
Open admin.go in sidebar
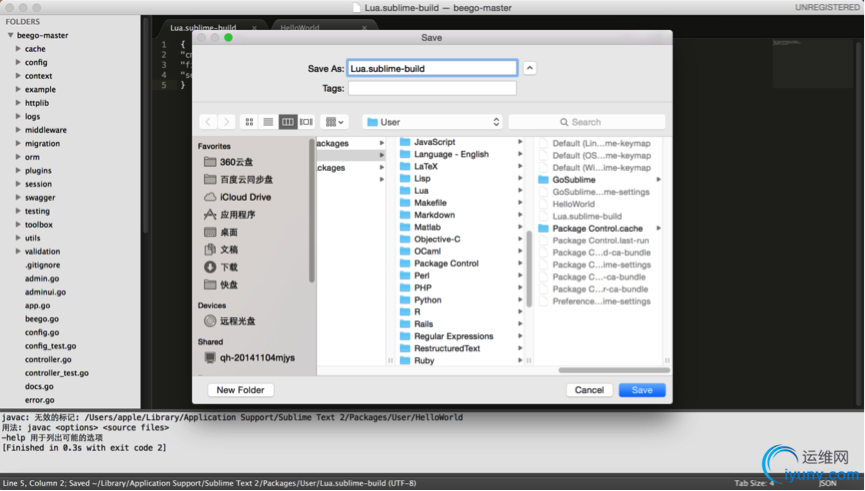point(42,279)
